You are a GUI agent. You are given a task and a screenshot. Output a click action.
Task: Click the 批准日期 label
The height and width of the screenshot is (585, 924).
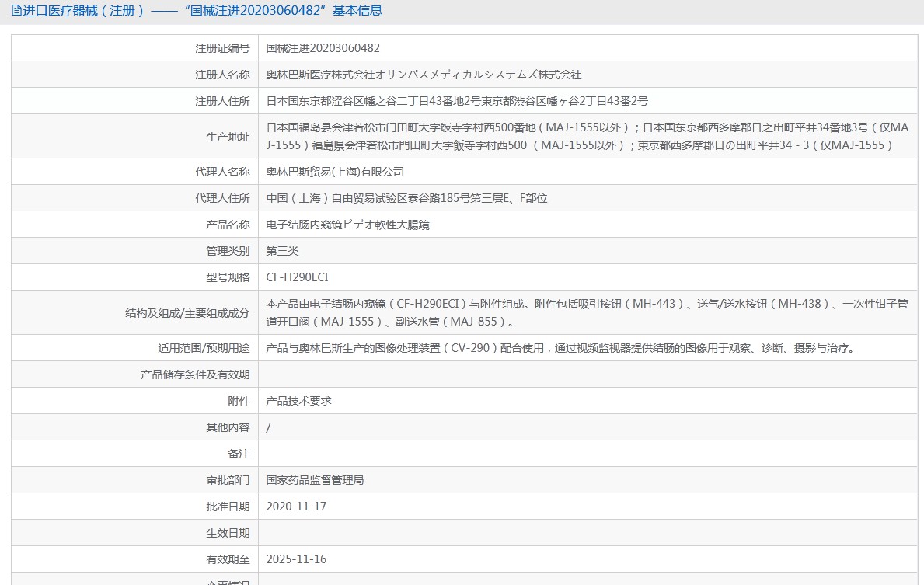pyautogui.click(x=228, y=507)
